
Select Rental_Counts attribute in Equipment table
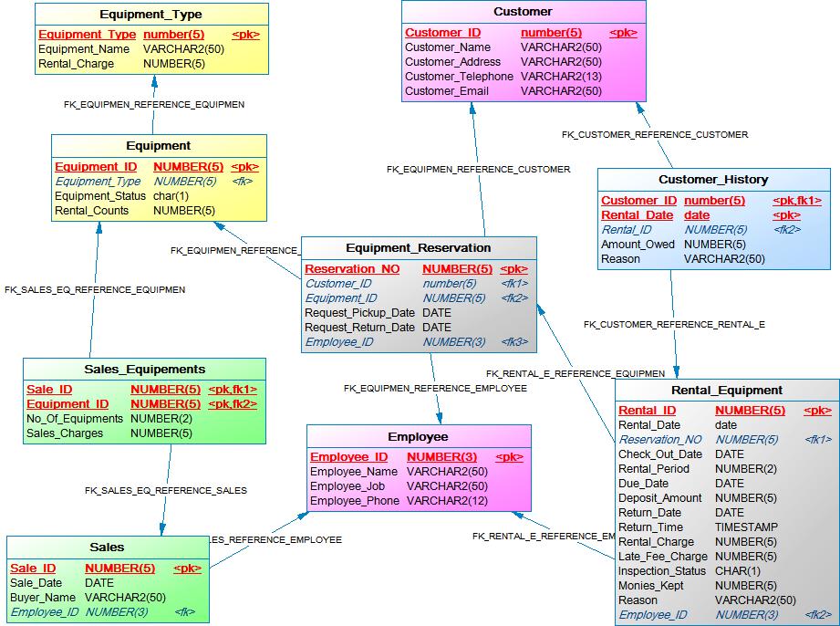pyautogui.click(x=92, y=211)
